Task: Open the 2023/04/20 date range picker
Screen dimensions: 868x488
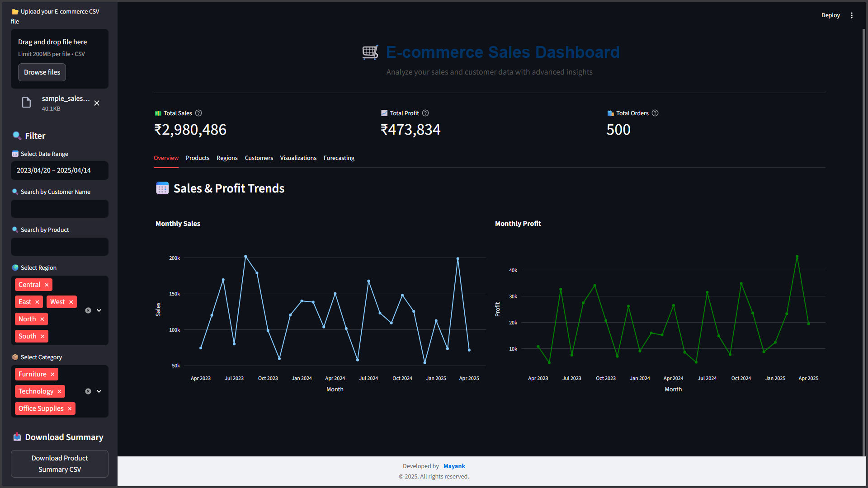Action: coord(59,170)
